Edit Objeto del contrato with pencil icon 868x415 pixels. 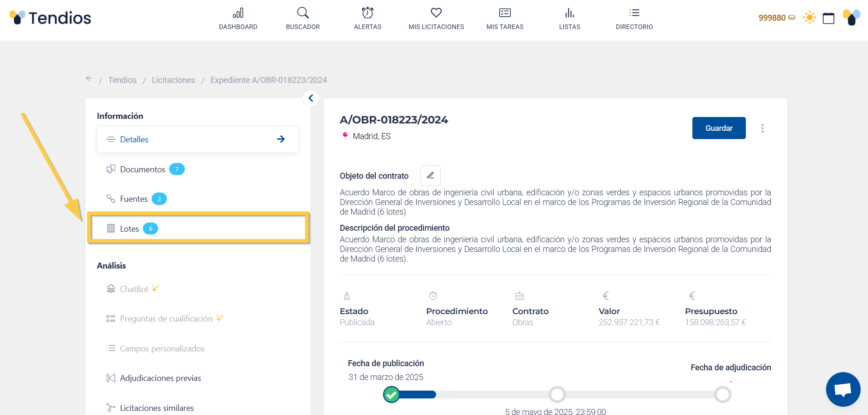coord(430,175)
